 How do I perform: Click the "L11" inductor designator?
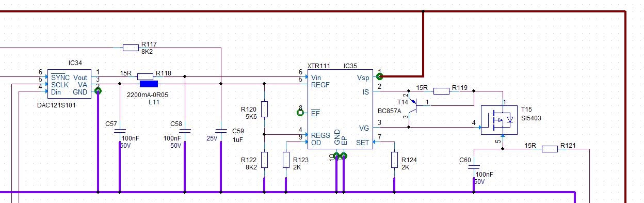click(153, 102)
